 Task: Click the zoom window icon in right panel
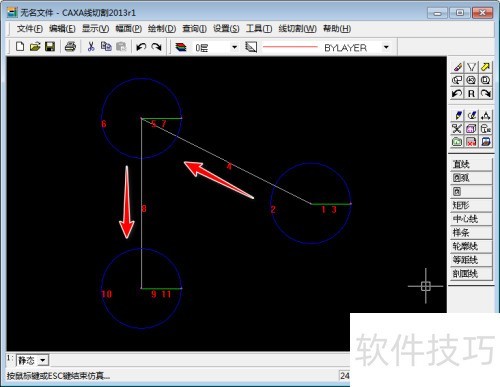point(457,80)
